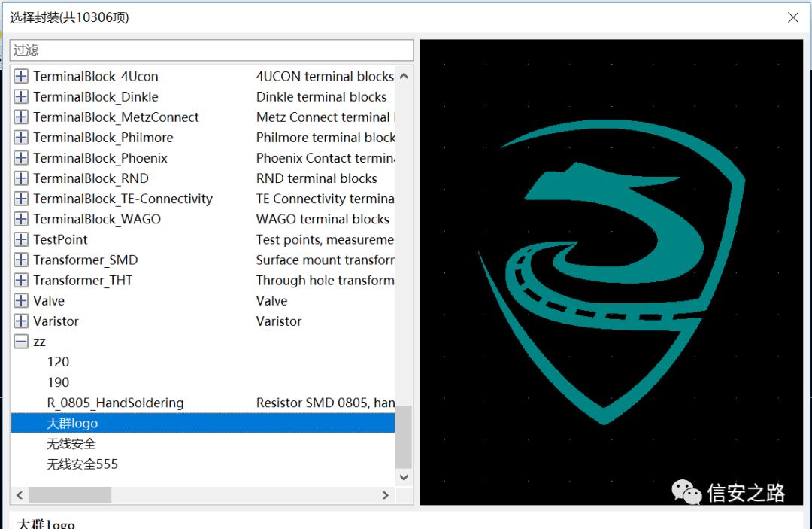The height and width of the screenshot is (529, 812).
Task: Expand the TerminalBlock_Philmore library
Action: pos(21,137)
